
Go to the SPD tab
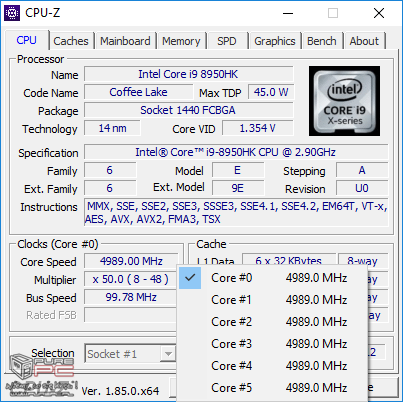227,41
